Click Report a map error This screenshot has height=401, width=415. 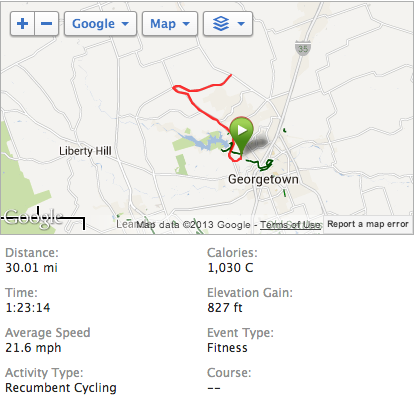point(368,224)
